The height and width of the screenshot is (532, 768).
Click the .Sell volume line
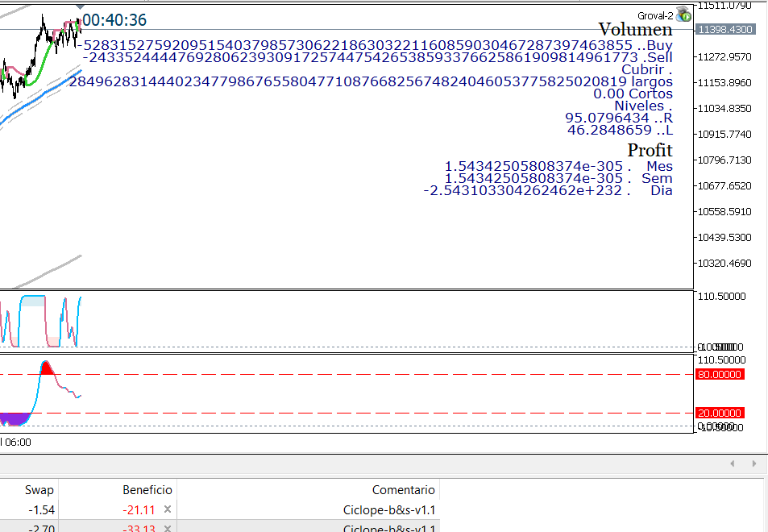[x=378, y=57]
